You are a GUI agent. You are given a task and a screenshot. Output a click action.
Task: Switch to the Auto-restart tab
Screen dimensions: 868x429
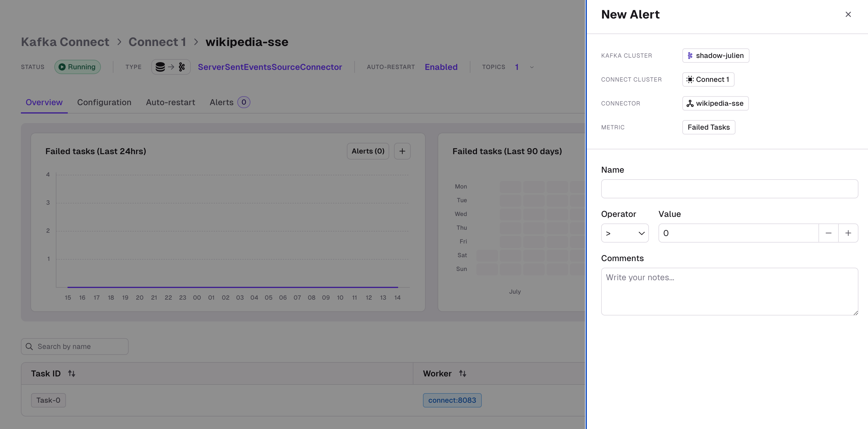pyautogui.click(x=170, y=102)
